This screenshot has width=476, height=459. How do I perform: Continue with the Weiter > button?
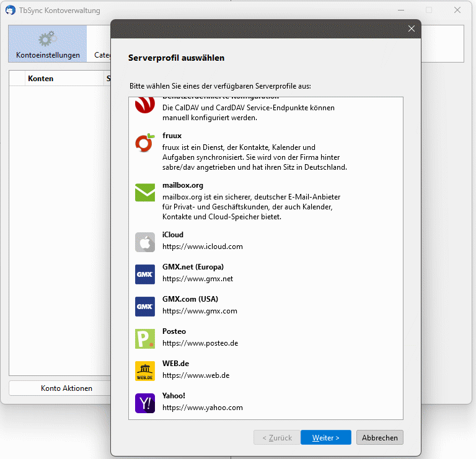pos(326,437)
